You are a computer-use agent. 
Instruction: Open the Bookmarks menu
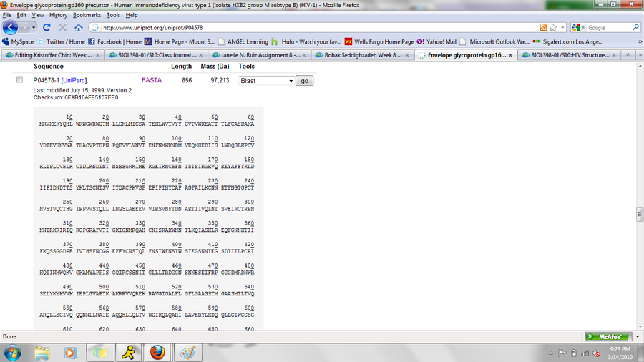(x=87, y=14)
